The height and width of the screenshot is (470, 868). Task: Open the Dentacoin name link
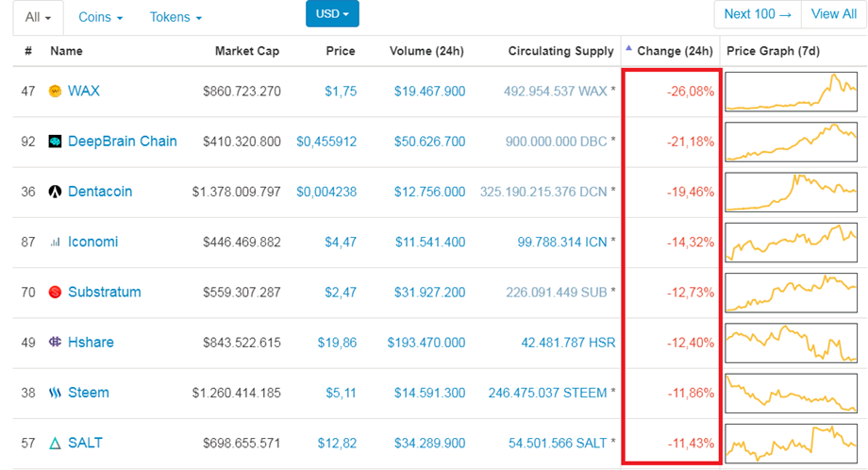pos(100,192)
